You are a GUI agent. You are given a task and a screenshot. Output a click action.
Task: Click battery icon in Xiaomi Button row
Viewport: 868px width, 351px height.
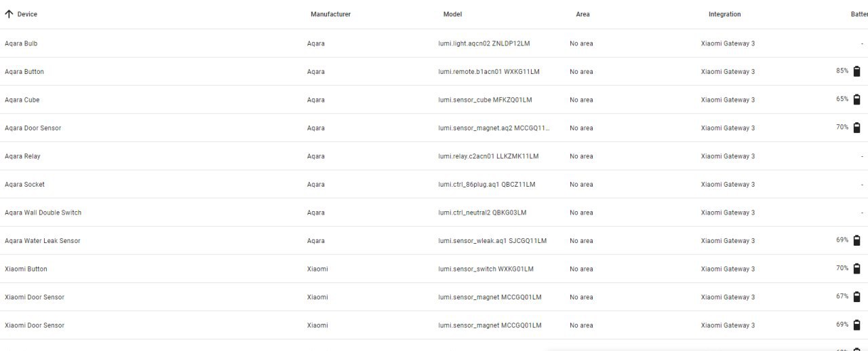pos(856,269)
